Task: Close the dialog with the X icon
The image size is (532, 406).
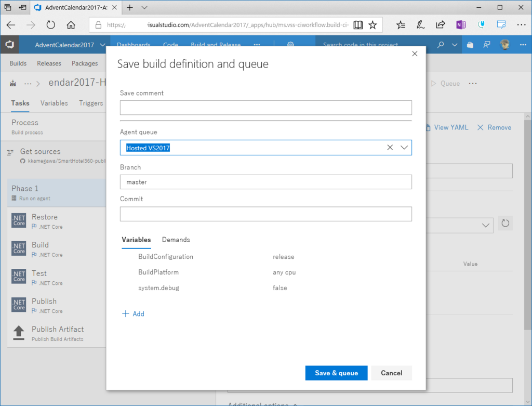Action: (x=415, y=54)
